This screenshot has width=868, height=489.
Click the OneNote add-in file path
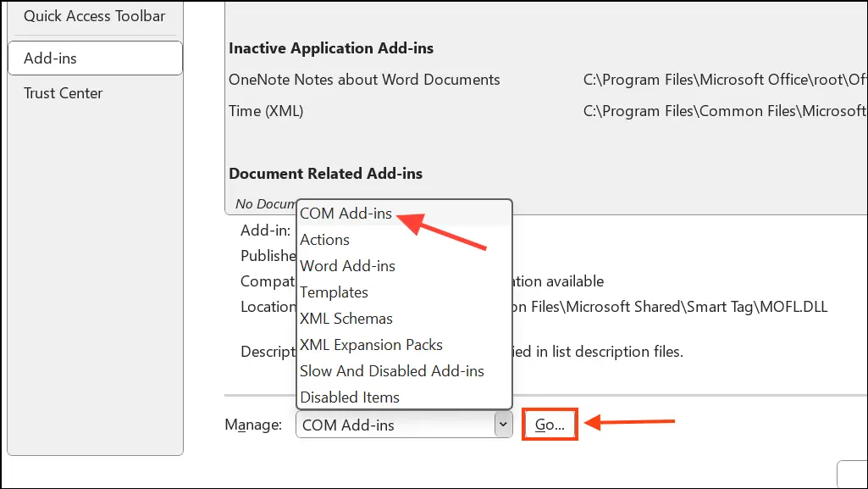point(724,80)
